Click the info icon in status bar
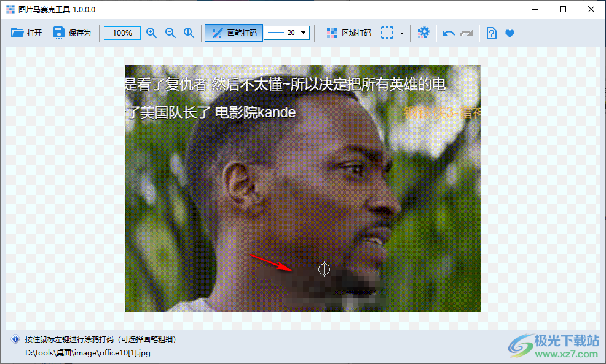606x364 pixels. [x=15, y=339]
